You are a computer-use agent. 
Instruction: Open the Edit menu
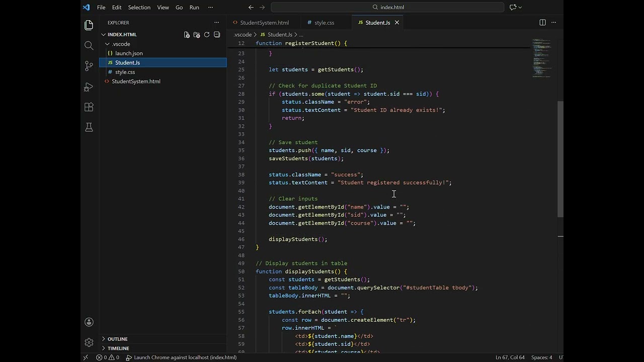coord(117,7)
